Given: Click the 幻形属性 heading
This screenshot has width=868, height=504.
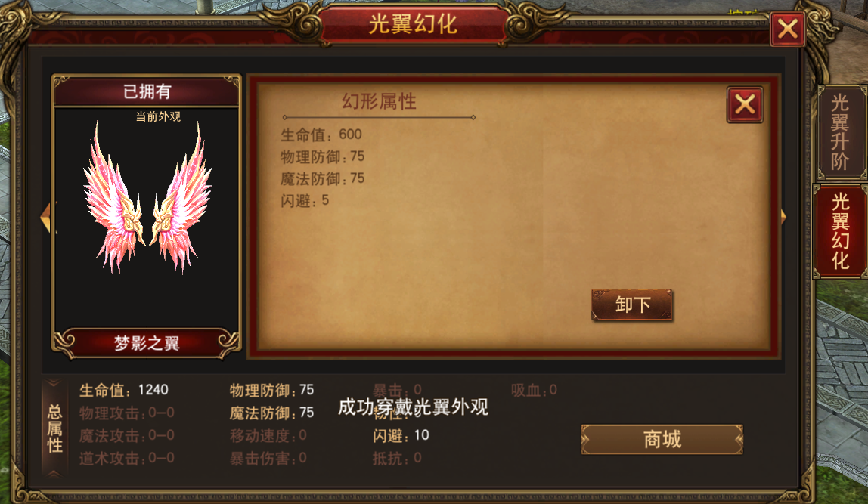Looking at the screenshot, I should (379, 101).
